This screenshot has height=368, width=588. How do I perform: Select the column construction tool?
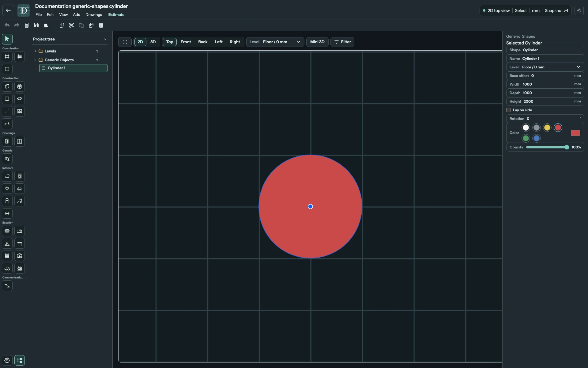[7, 99]
